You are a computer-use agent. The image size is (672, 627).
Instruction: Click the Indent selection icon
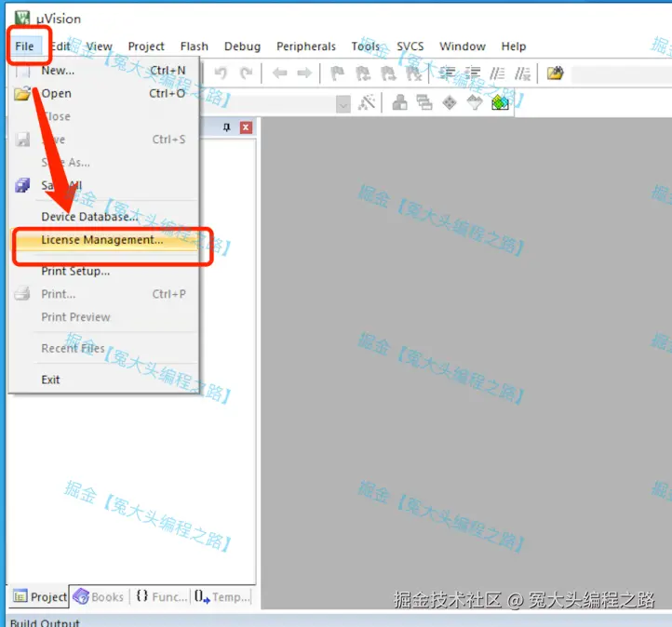pos(447,73)
